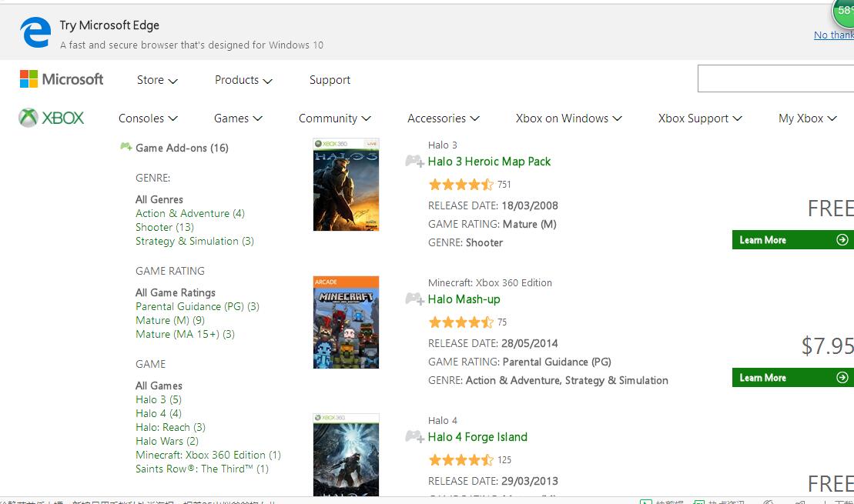Open the Halo 4 Forge Island link
Screen dimensions: 854x504
pyautogui.click(x=477, y=437)
